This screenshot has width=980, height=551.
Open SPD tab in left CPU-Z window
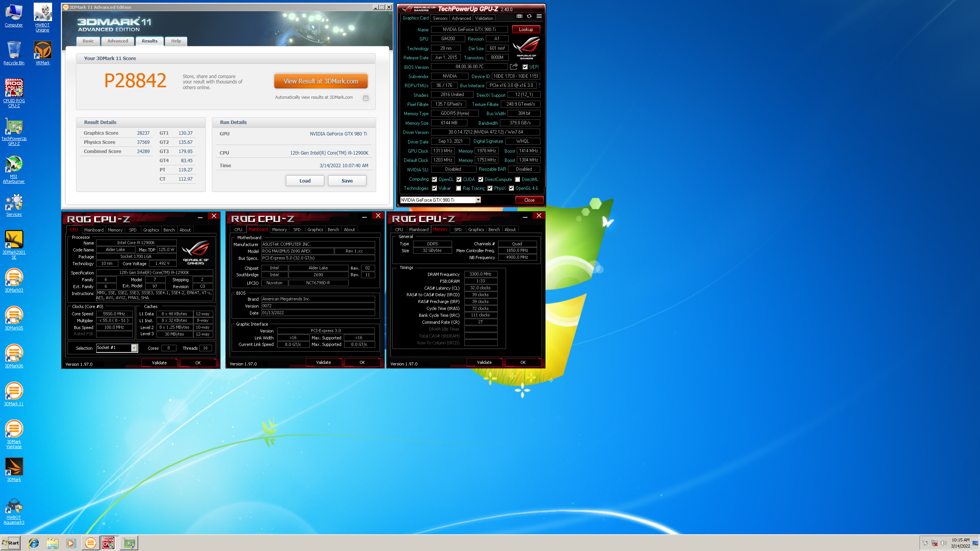coord(133,230)
